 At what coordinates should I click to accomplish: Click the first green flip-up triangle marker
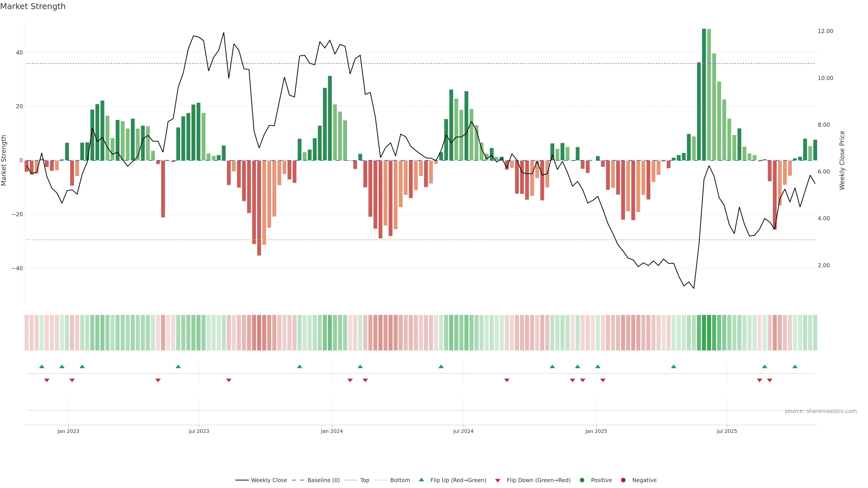42,366
